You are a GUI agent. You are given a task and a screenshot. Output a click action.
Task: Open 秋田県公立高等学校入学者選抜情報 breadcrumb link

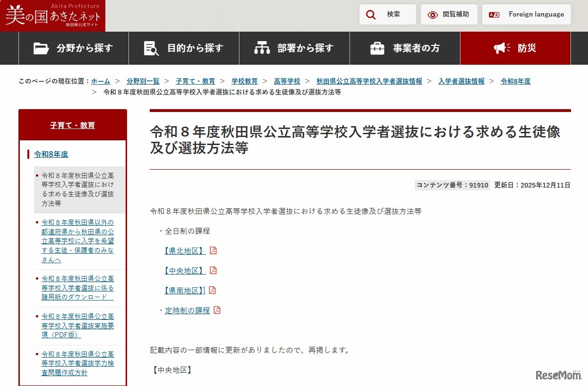point(369,81)
